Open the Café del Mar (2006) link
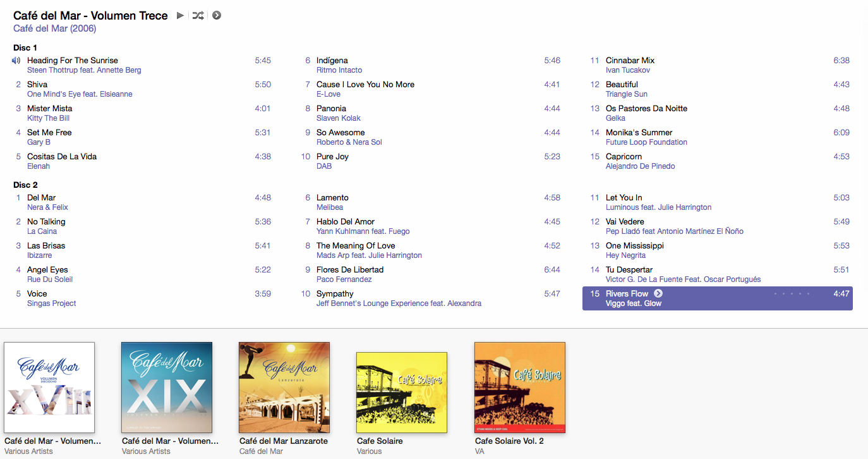The height and width of the screenshot is (459, 868). (55, 28)
